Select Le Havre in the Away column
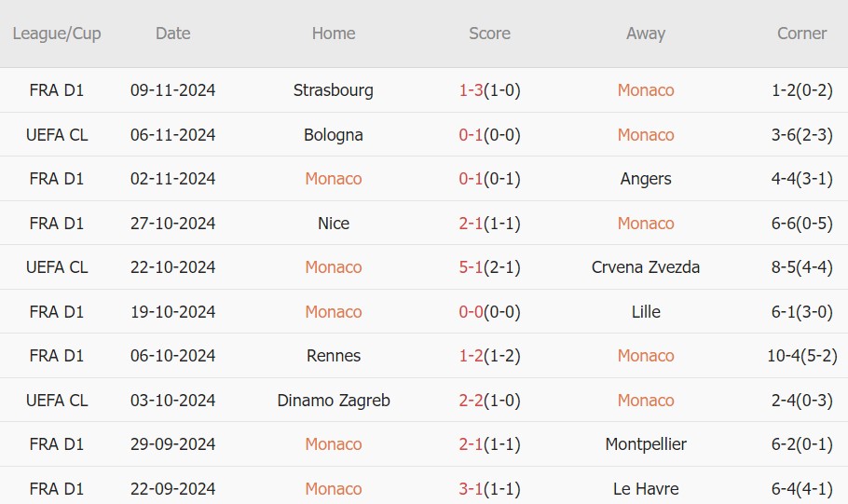The width and height of the screenshot is (848, 504). coord(646,489)
